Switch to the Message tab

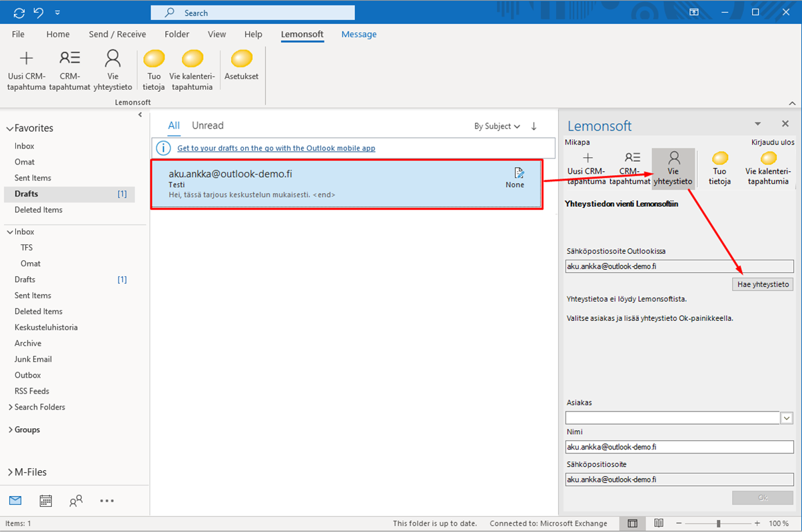(x=359, y=35)
